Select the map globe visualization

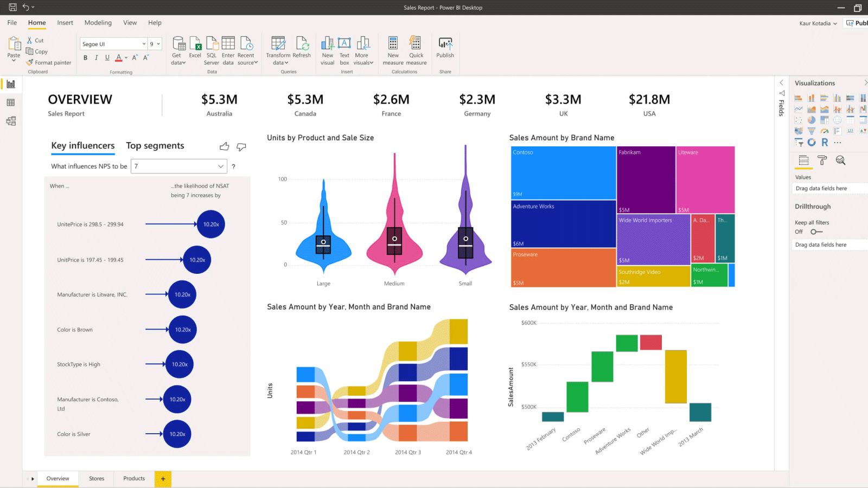(x=838, y=120)
